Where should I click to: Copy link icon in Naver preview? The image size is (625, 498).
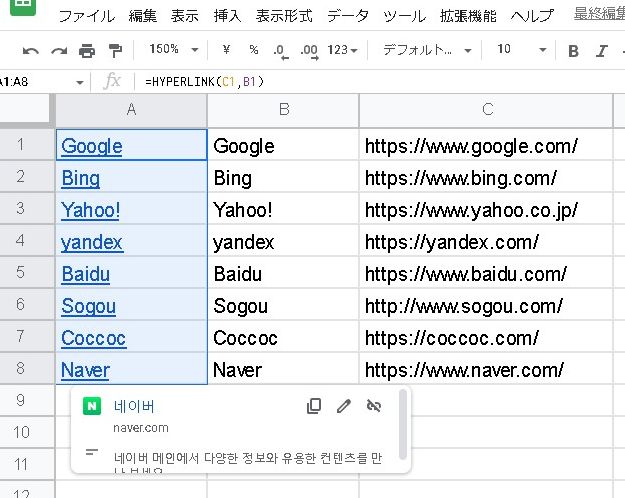point(314,406)
